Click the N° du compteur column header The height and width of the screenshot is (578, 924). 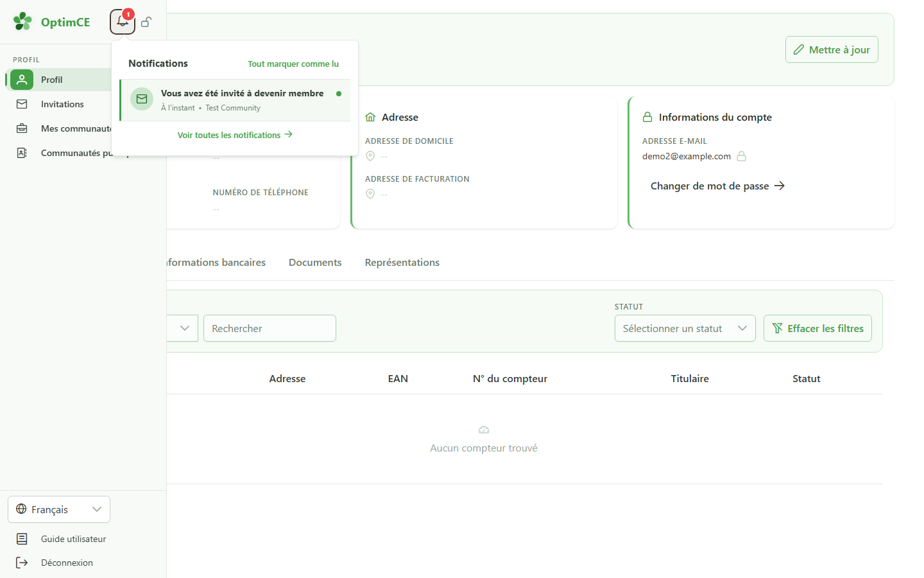click(510, 378)
